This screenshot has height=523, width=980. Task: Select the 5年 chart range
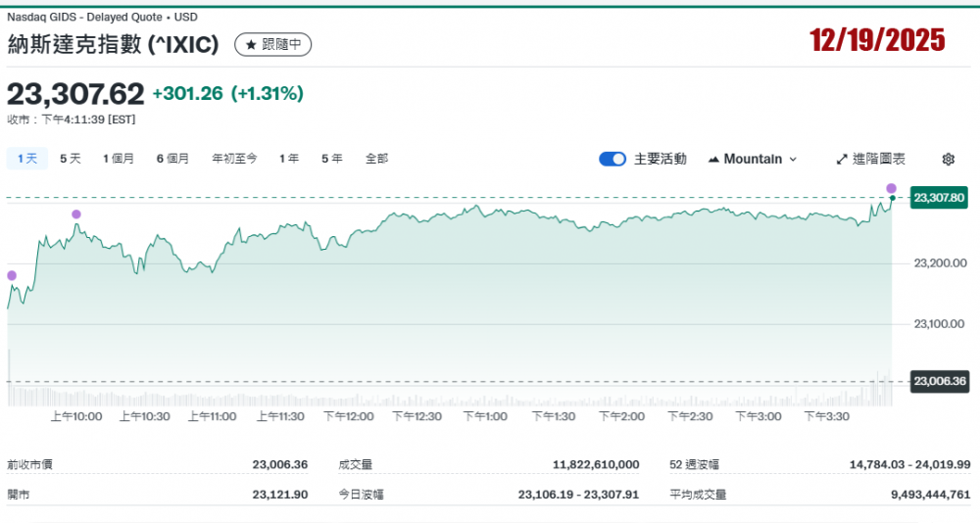tap(332, 159)
